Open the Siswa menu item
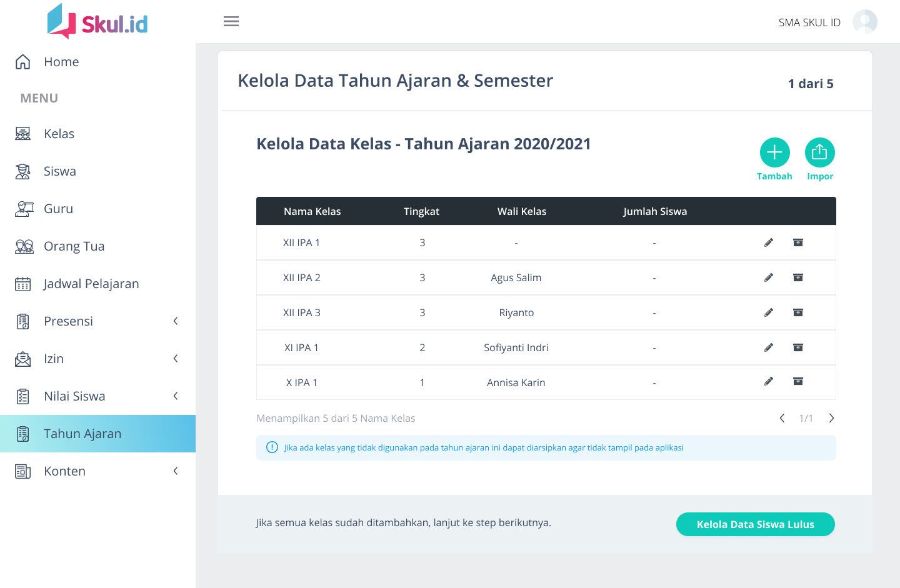The width and height of the screenshot is (900, 588). point(60,171)
